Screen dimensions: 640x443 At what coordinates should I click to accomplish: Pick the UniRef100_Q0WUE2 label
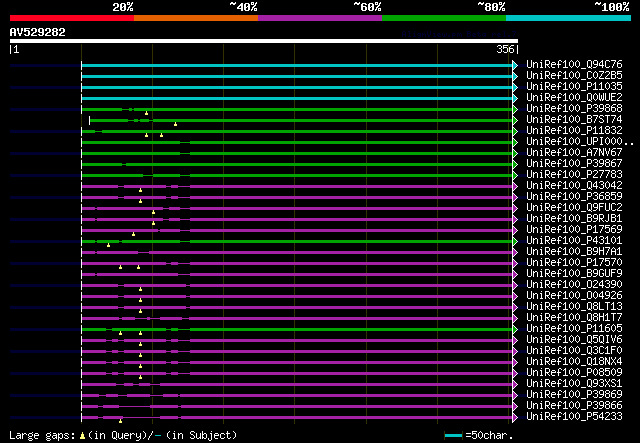[574, 98]
